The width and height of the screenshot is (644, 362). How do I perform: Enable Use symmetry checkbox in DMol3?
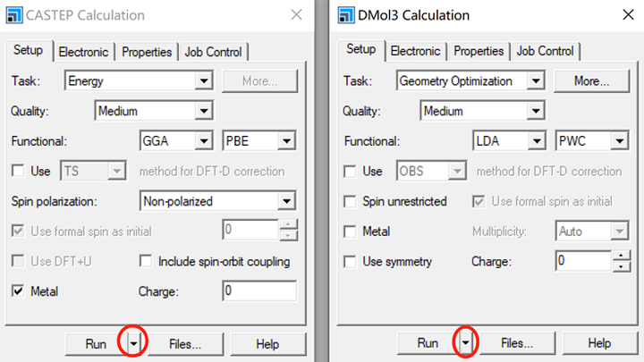350,262
